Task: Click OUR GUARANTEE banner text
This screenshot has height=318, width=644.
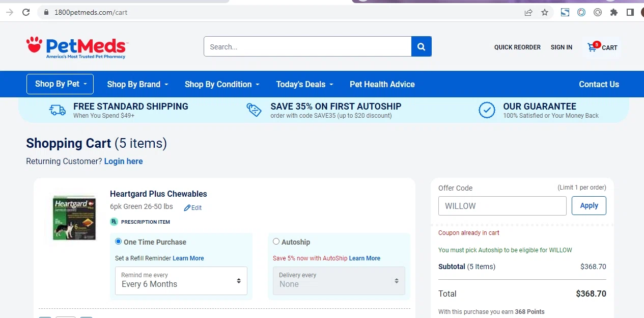Action: pos(540,107)
